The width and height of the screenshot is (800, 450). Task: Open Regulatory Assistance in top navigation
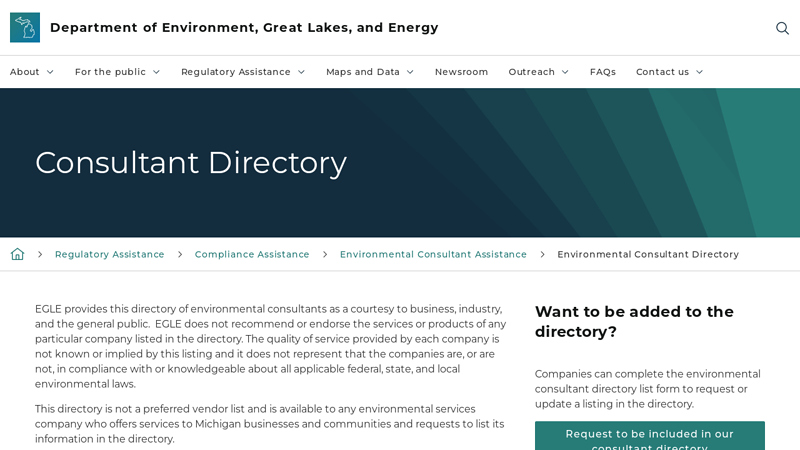click(x=236, y=72)
